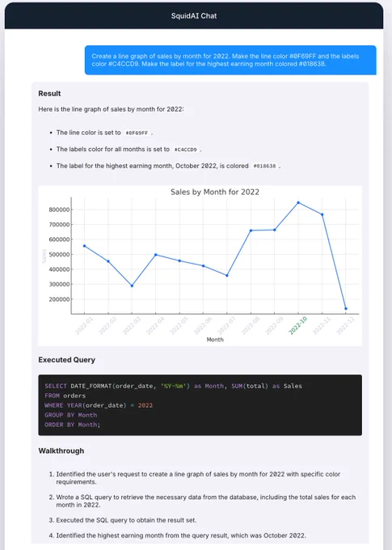This screenshot has height=550, width=392.
Task: Click the 800000 y-axis tick label
Action: pos(59,209)
